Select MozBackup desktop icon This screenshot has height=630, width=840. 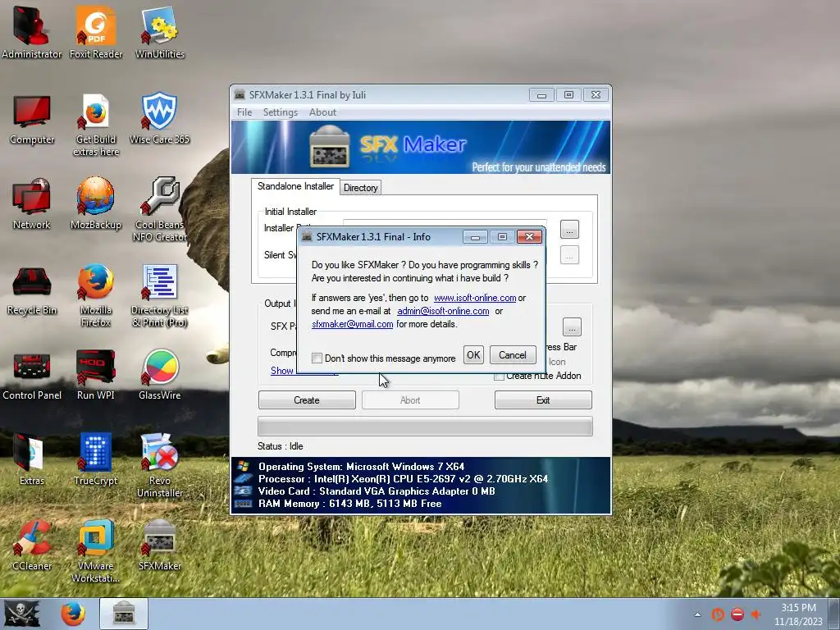(96, 203)
